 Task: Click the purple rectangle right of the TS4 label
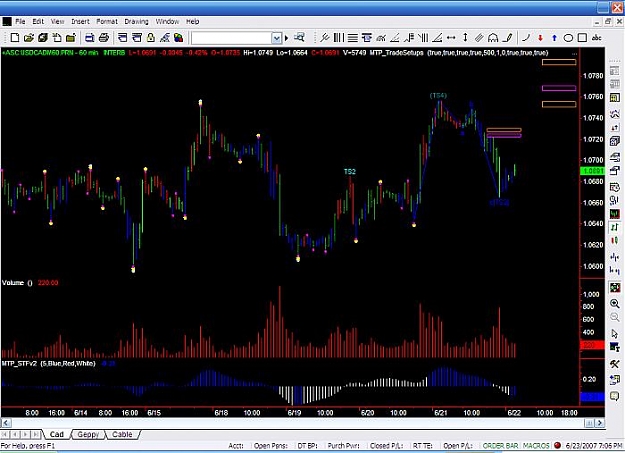coord(559,88)
